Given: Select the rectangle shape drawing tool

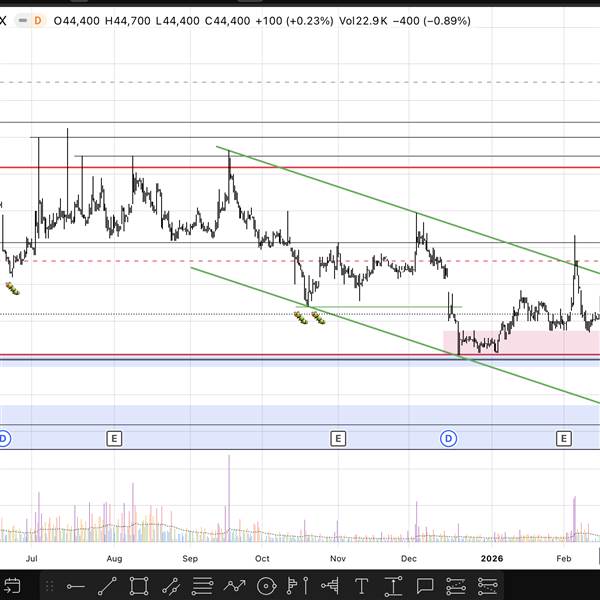Looking at the screenshot, I should click(140, 586).
